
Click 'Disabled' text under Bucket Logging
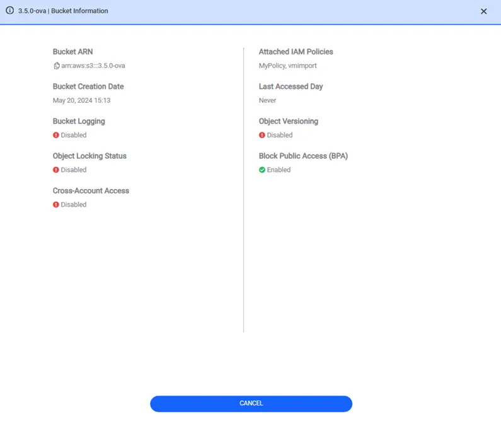(74, 135)
